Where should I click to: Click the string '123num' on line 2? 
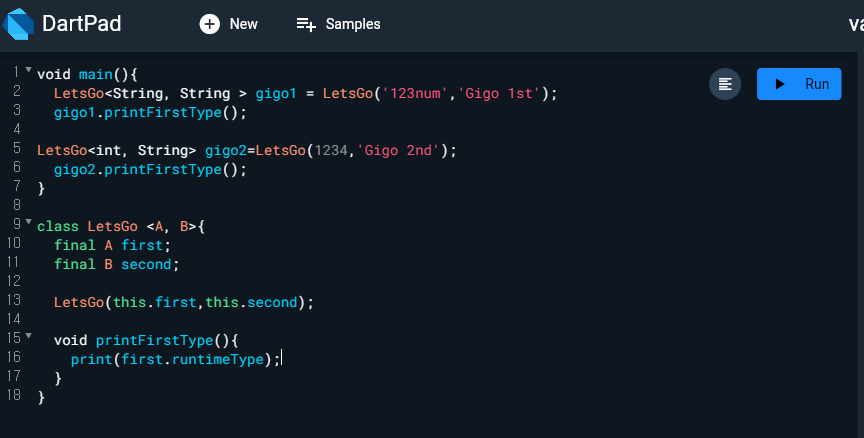415,93
